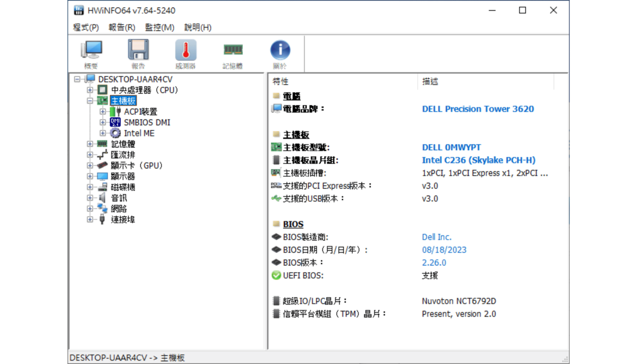Click the green UEFI BIOS checkmark icon
This screenshot has width=637, height=364.
pyautogui.click(x=276, y=275)
